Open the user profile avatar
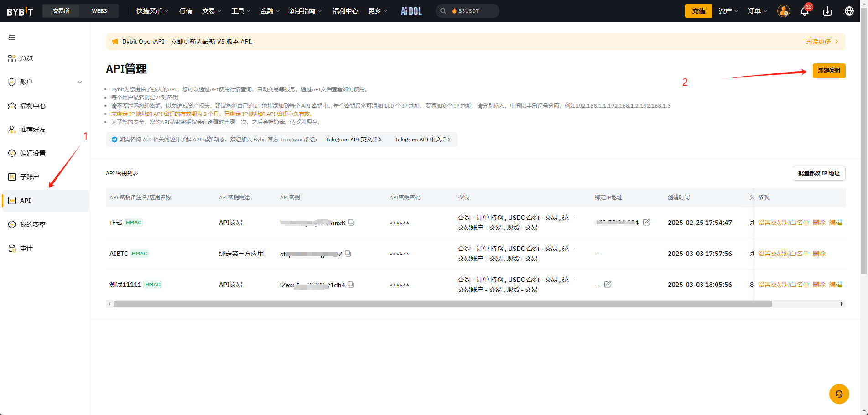This screenshot has height=415, width=868. (x=783, y=11)
